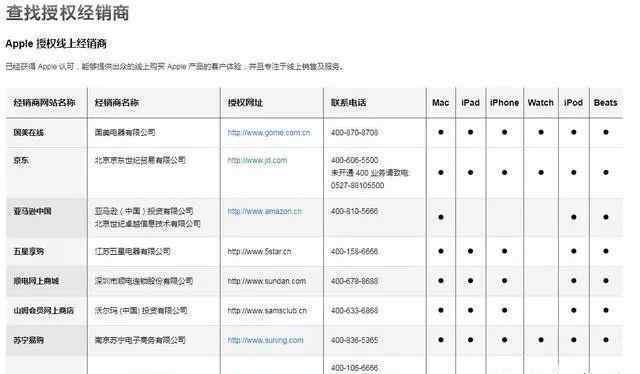Click the www.sundan.com address
Image resolution: width=640 pixels, height=374 pixels.
[x=267, y=281]
